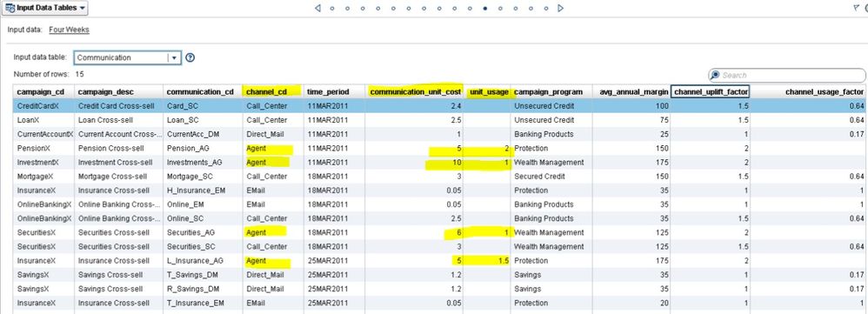The image size is (868, 314).
Task: Sort by campaign_desc column header
Action: [118, 91]
